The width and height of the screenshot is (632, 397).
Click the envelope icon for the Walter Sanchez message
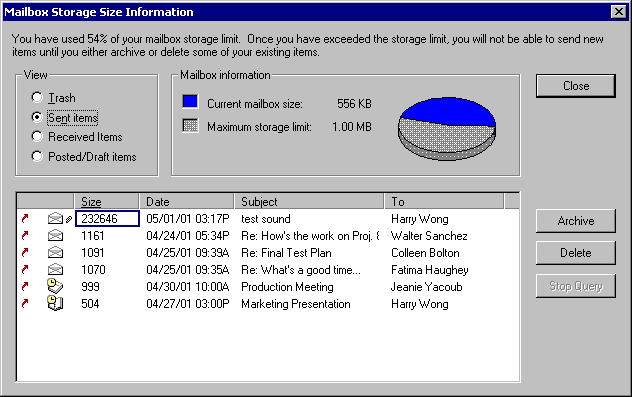tap(55, 236)
